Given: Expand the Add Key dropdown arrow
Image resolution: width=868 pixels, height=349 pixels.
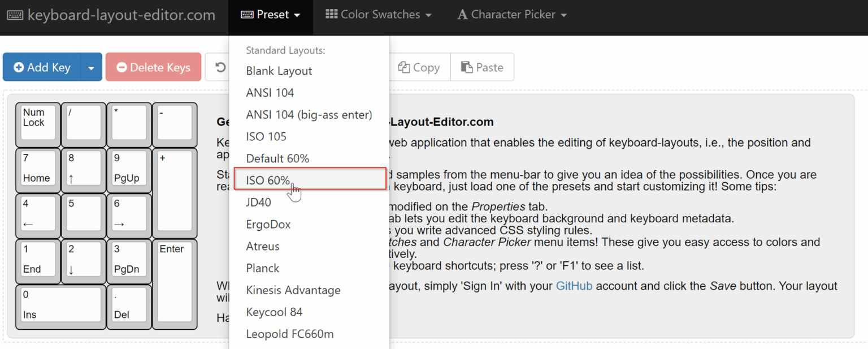Looking at the screenshot, I should click(x=92, y=67).
